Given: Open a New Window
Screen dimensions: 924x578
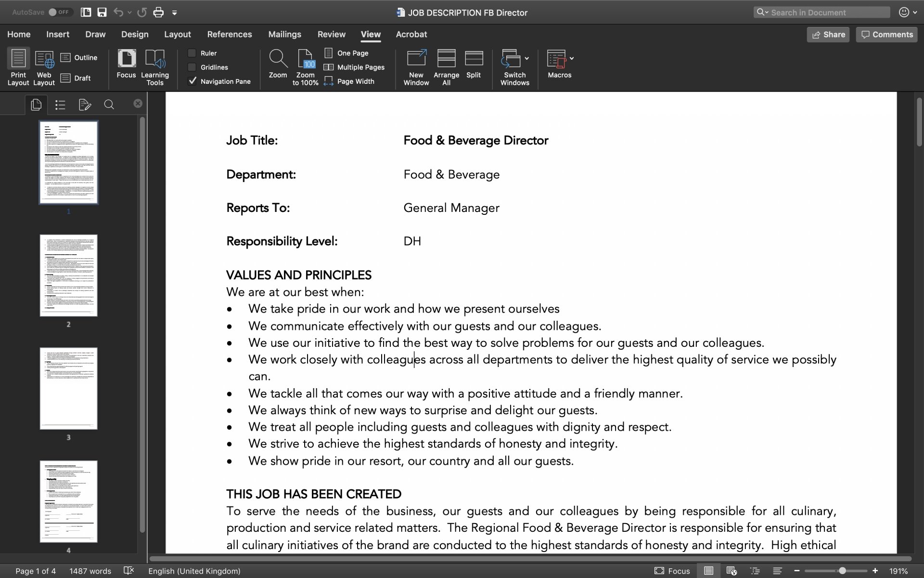Looking at the screenshot, I should (x=416, y=67).
